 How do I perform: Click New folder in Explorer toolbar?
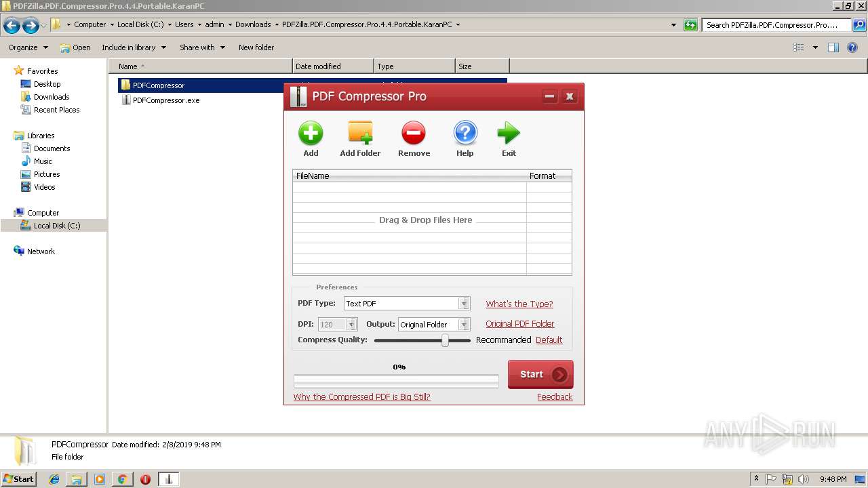(x=256, y=47)
